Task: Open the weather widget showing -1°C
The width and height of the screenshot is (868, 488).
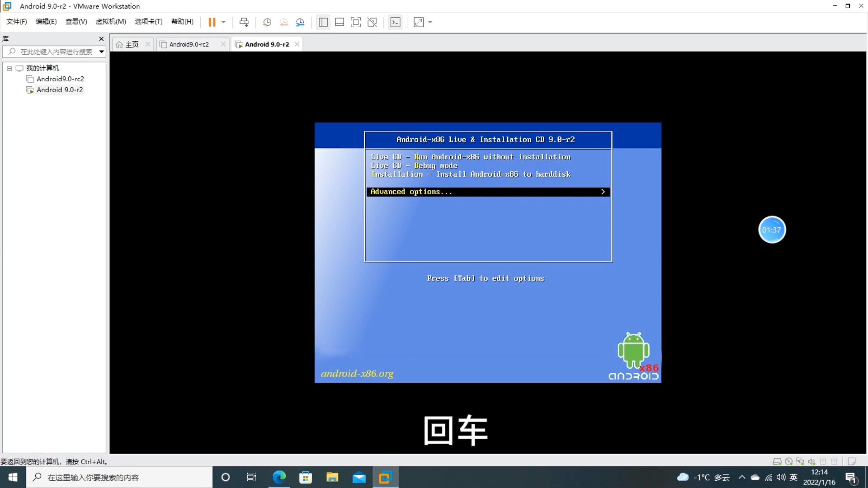Action: [x=703, y=477]
